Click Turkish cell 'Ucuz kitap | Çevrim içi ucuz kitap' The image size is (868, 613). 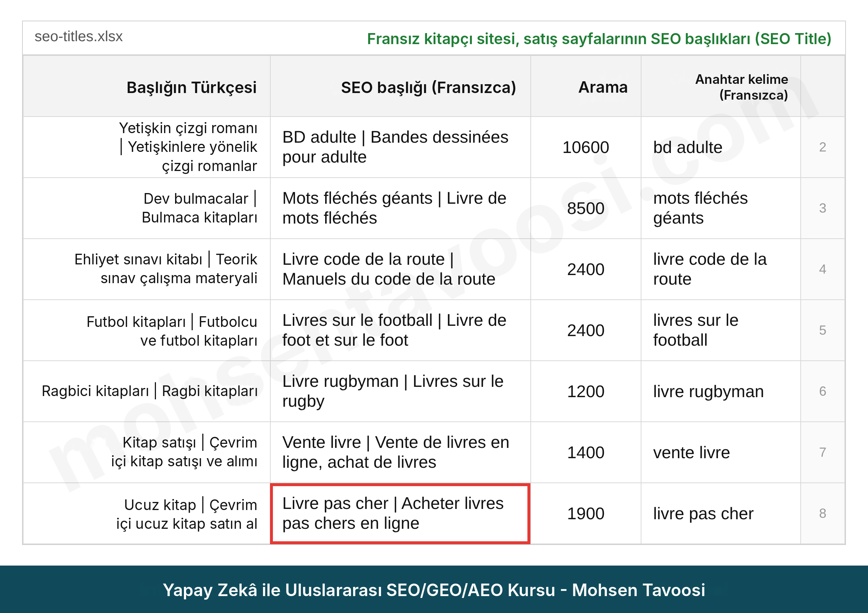[146, 514]
